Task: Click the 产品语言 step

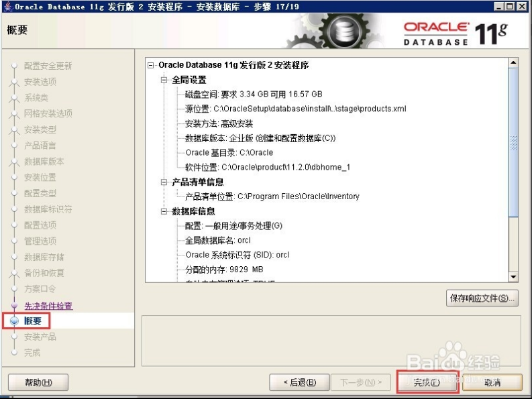Action: click(x=40, y=146)
